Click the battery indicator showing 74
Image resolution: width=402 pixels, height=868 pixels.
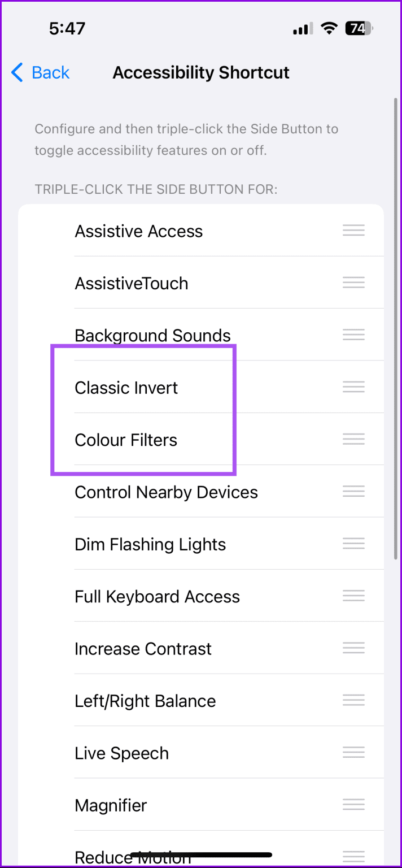coord(359,28)
